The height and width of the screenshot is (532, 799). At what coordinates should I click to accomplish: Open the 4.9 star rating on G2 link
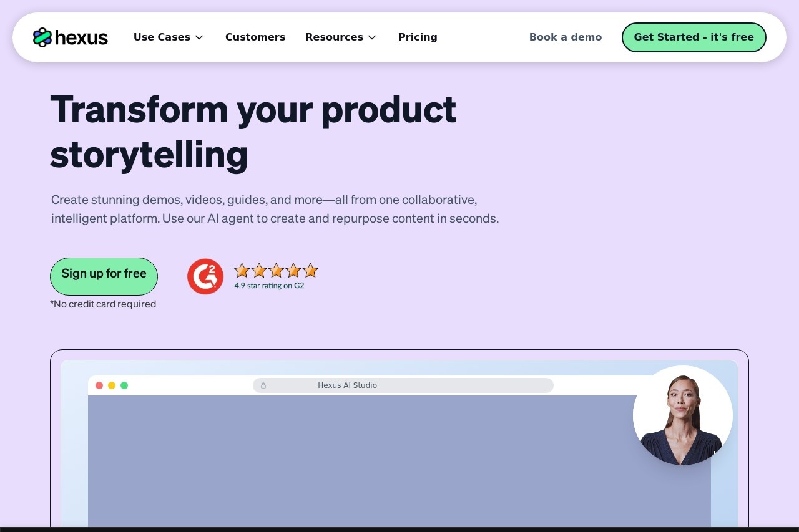[269, 286]
